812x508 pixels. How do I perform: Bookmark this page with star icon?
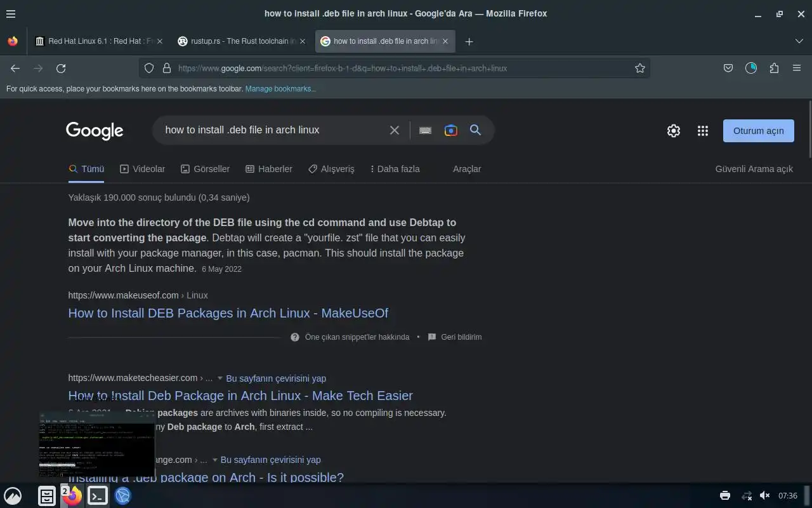[x=640, y=68]
